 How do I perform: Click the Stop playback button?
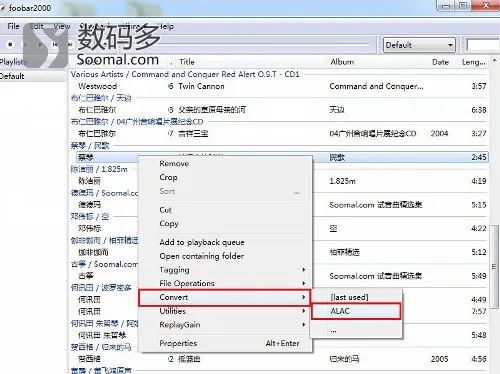(10, 44)
